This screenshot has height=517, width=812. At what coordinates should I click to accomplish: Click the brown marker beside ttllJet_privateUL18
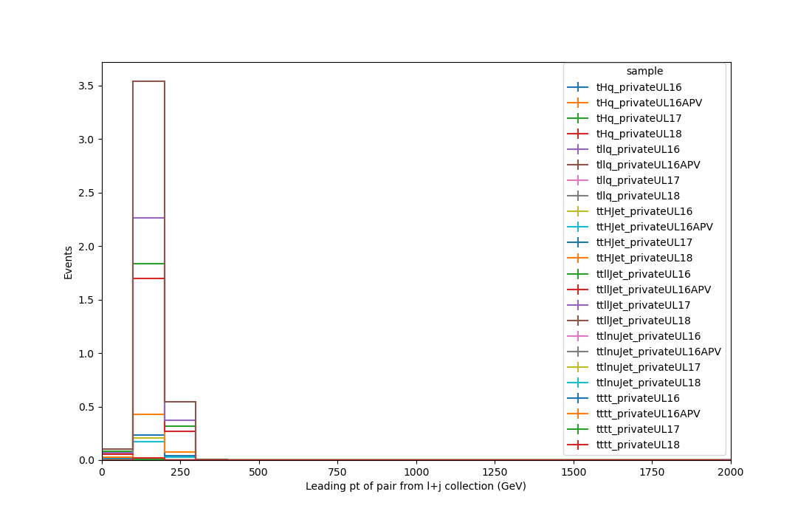click(x=578, y=321)
